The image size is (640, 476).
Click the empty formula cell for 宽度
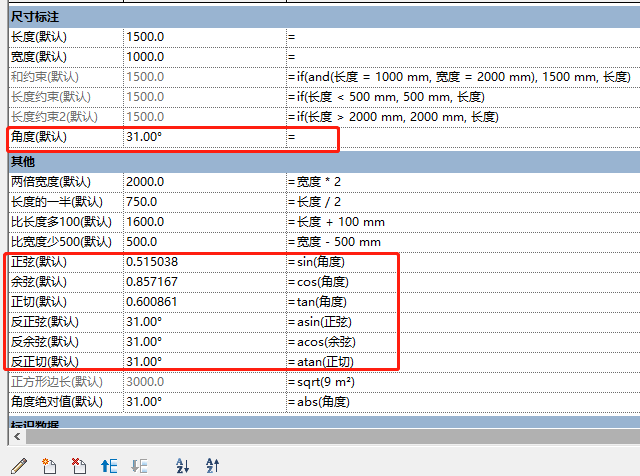click(463, 57)
